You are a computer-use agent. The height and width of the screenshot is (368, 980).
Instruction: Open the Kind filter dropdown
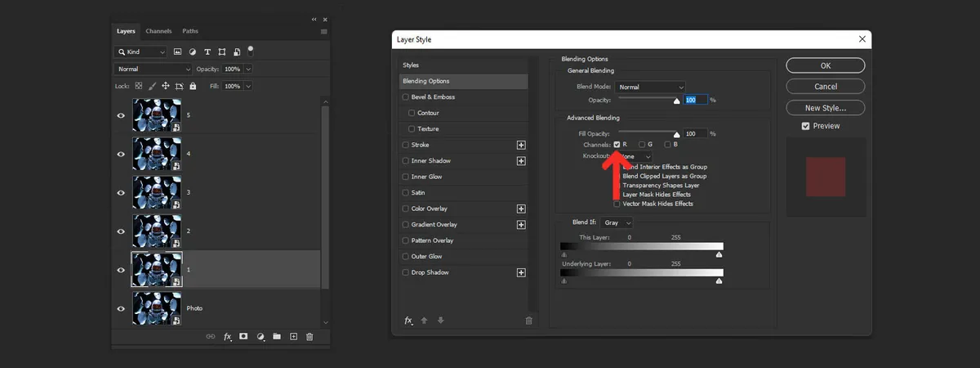coord(141,52)
